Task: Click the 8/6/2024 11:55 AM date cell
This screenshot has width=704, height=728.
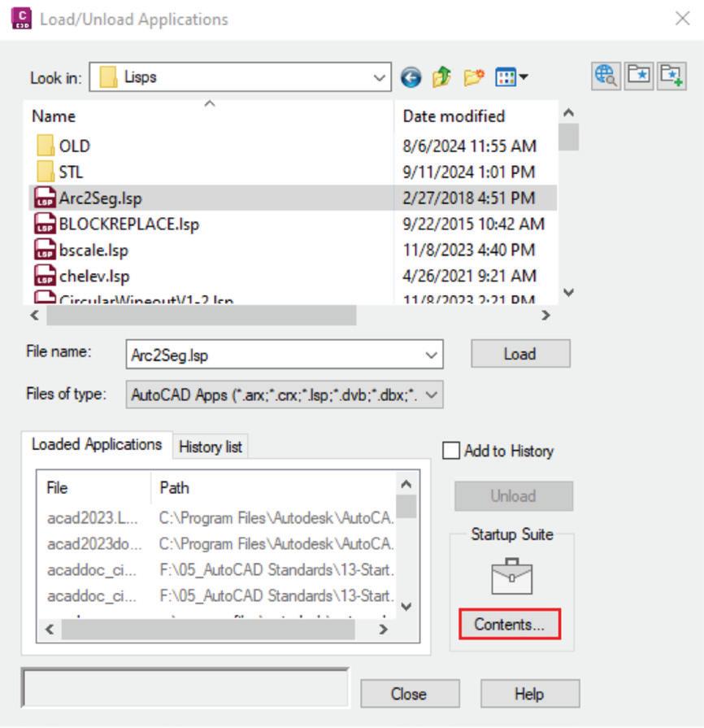Action: [470, 146]
